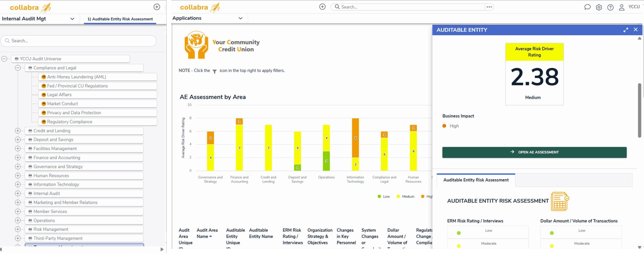Select Low under Dollar Amount / Volume
Image resolution: width=644 pixels, height=253 pixels.
pyautogui.click(x=552, y=233)
